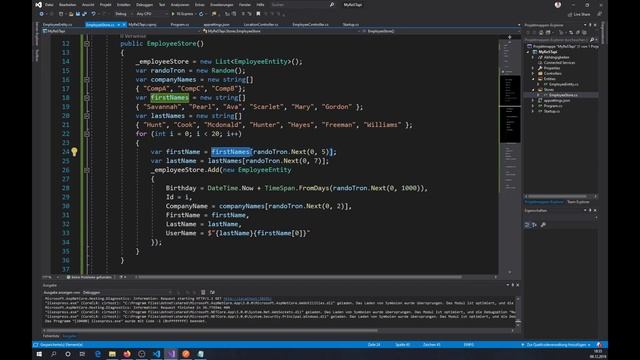The image size is (640, 360).
Task: Click the lightbulb quick actions on line 24
Action: [74, 152]
